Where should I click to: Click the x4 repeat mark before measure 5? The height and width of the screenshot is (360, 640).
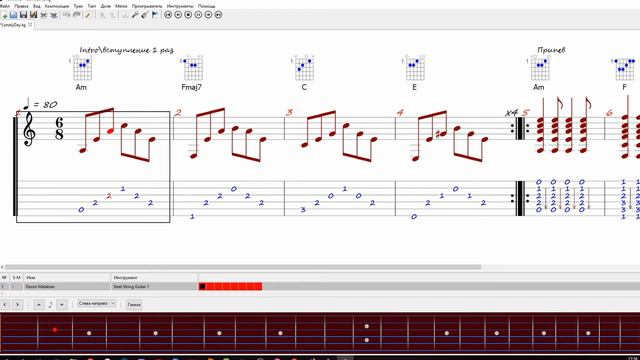pyautogui.click(x=511, y=113)
